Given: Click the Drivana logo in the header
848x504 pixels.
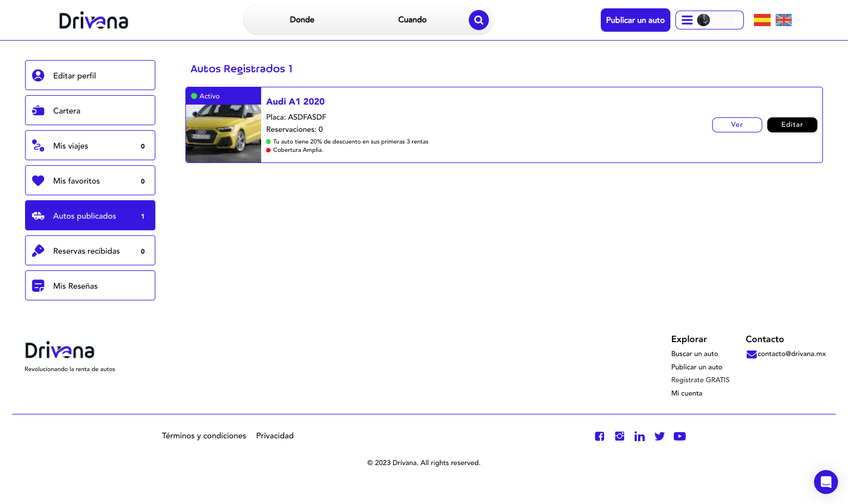Looking at the screenshot, I should tap(94, 21).
